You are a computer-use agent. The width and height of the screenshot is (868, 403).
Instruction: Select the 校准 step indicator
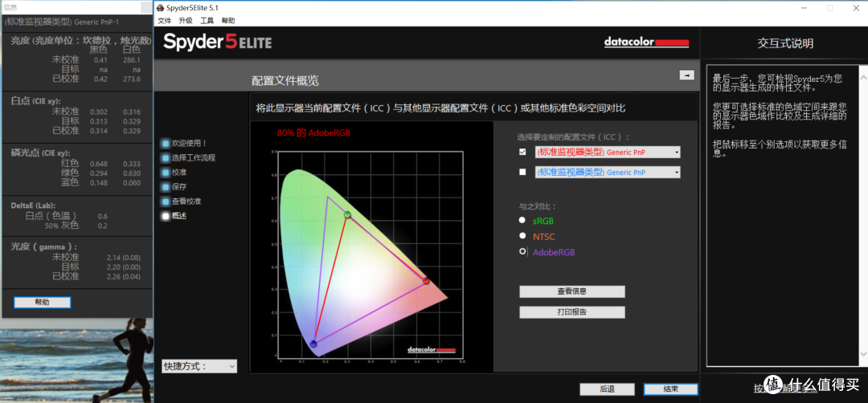(x=166, y=173)
